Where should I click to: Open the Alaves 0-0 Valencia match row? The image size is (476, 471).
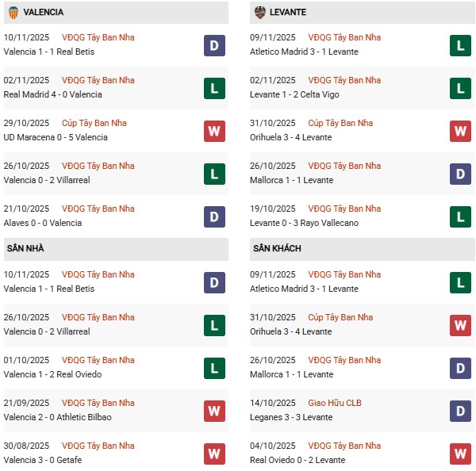tap(43, 223)
